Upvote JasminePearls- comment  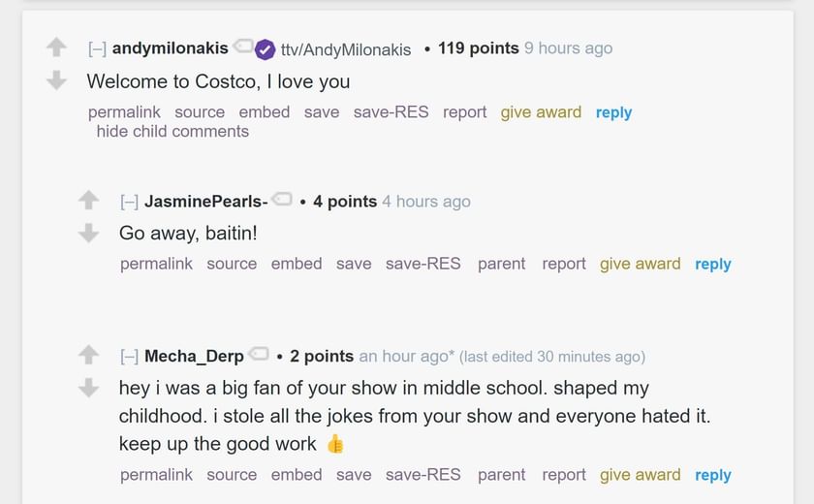[x=89, y=200]
